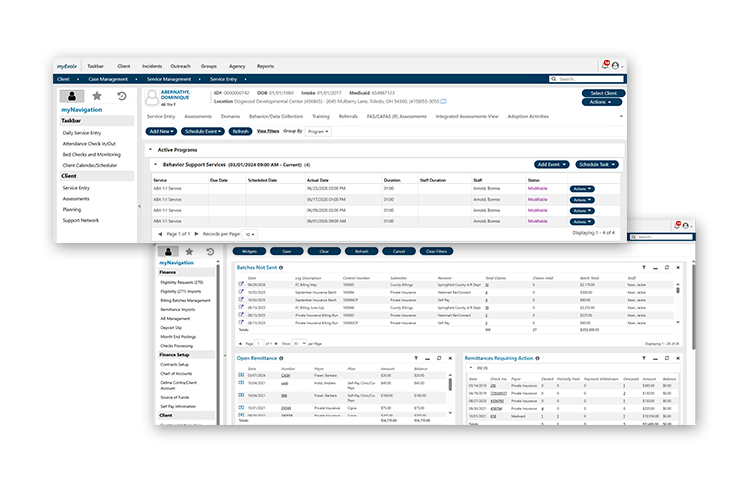
Task: Collapse the sidebar with arrow handle
Action: pyautogui.click(x=140, y=207)
